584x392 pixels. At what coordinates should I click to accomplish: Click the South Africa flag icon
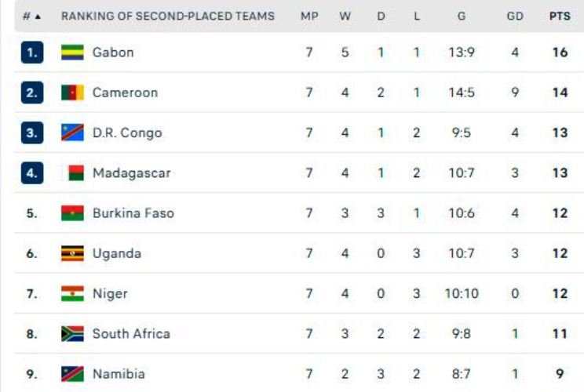coord(72,334)
